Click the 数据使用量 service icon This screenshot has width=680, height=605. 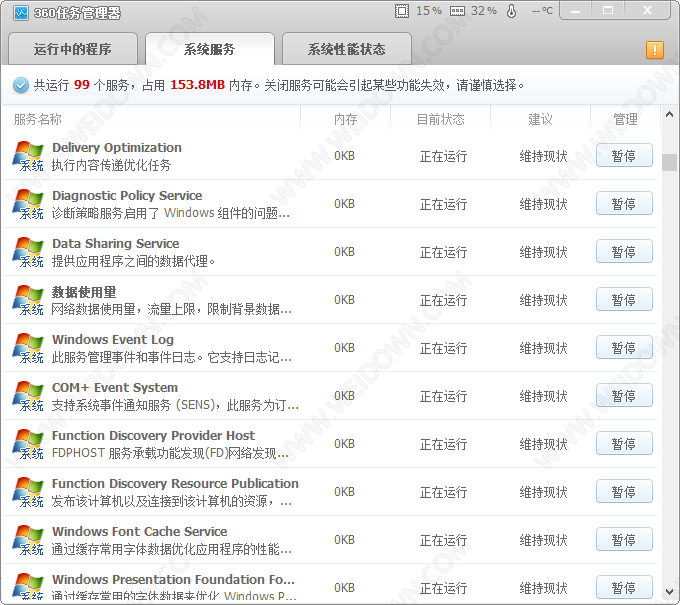click(x=28, y=300)
